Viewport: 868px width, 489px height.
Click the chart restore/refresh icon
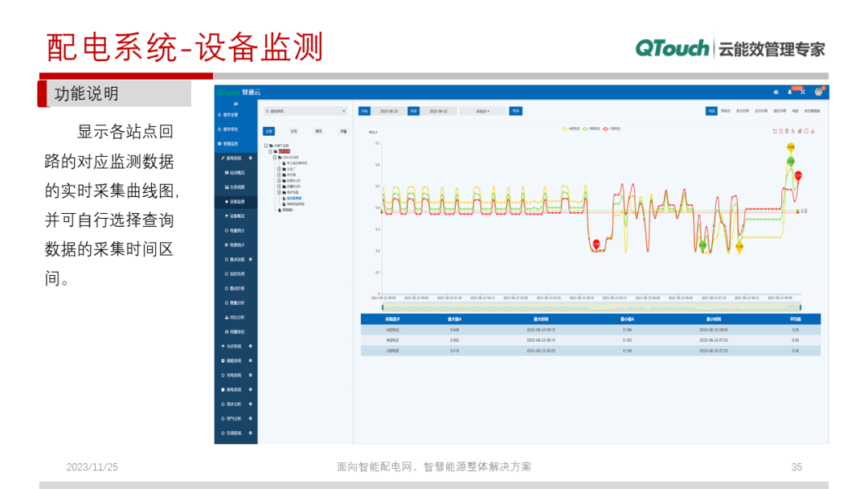806,131
